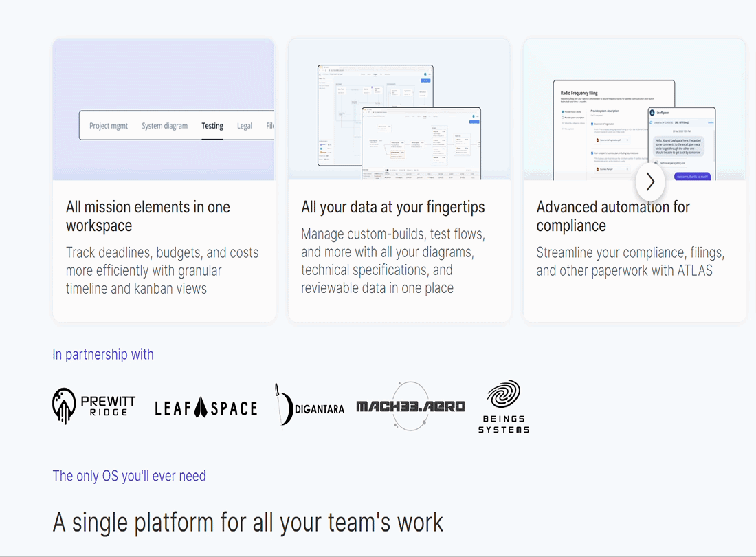756x557 pixels.
Task: Click the 'Advanced automation for compliance' heading
Action: pyautogui.click(x=613, y=216)
